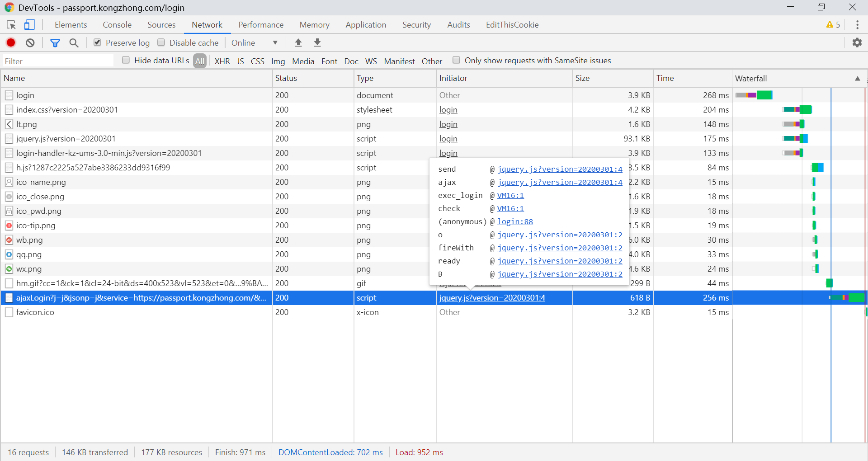
Task: Sort requests by Type column
Action: (x=395, y=78)
